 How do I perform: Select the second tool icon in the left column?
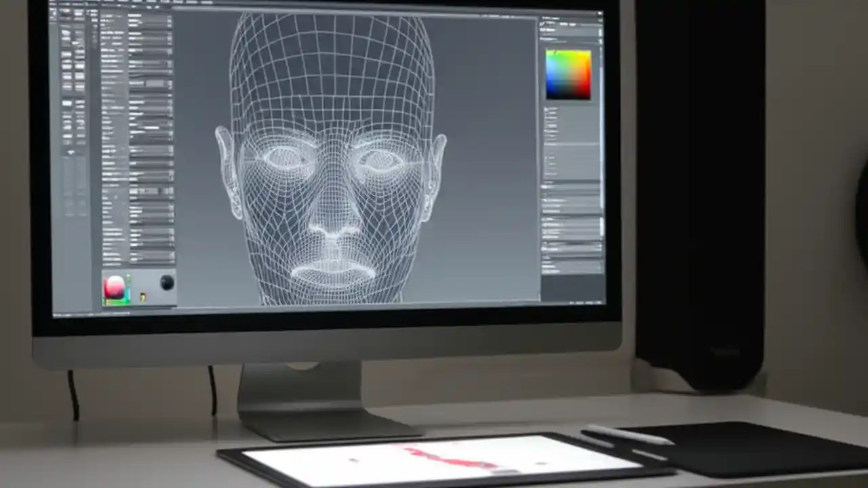click(64, 41)
